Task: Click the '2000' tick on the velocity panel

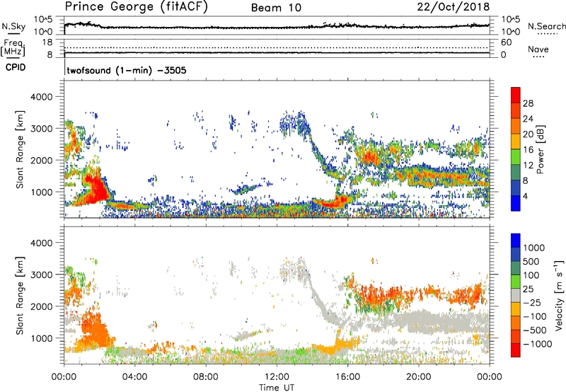Action: (x=41, y=306)
